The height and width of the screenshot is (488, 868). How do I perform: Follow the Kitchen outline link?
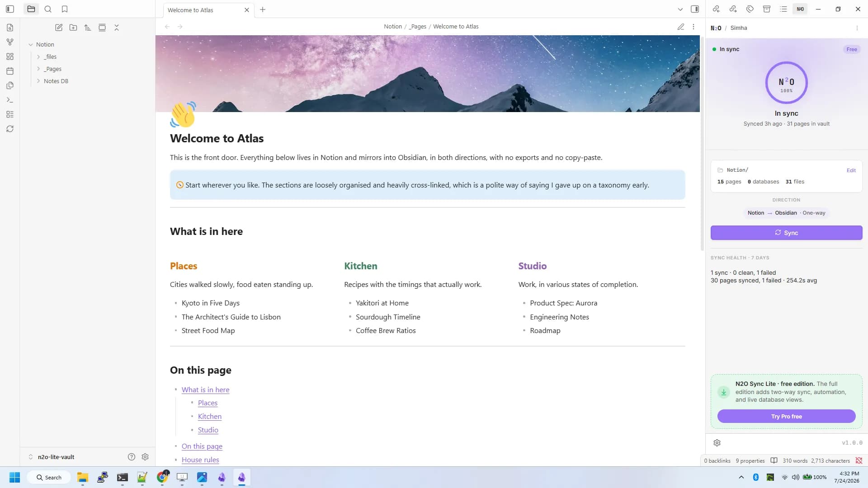click(210, 416)
